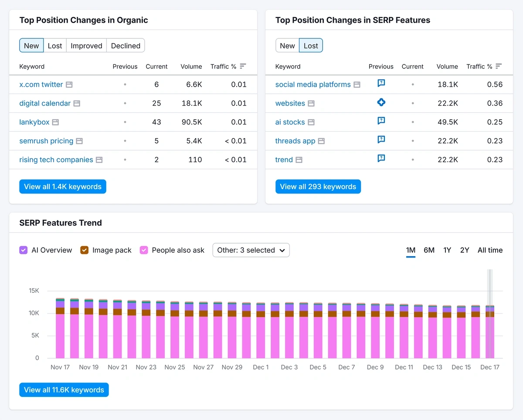Sort SERP Features table by Traffic % icon
The image size is (523, 420).
tap(499, 66)
